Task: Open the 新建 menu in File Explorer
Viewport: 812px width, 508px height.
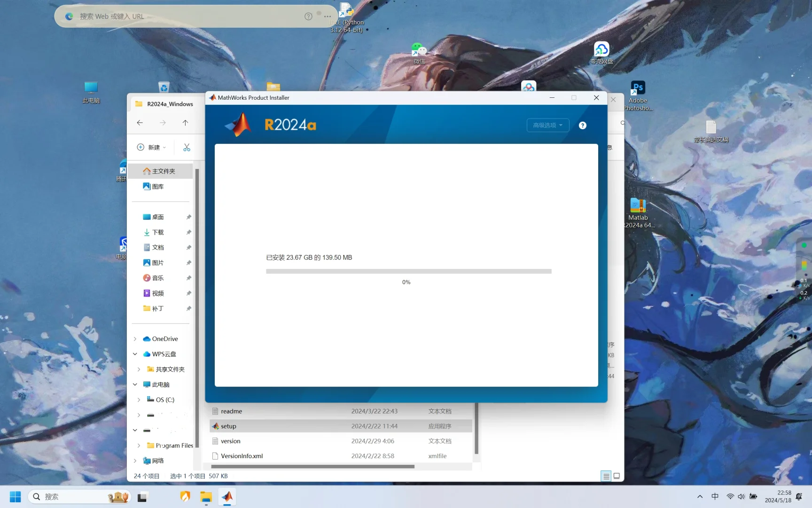Action: [151, 148]
